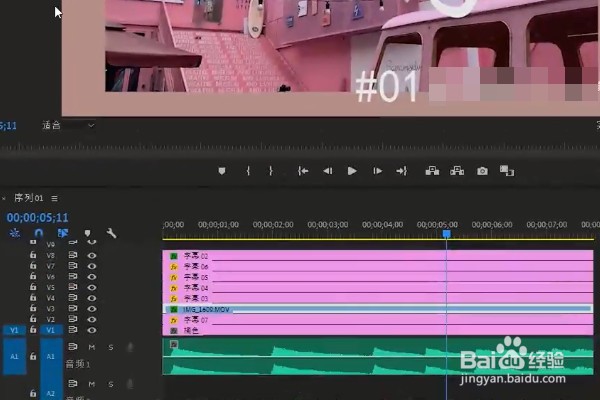
Task: Step back one frame
Action: 328,171
